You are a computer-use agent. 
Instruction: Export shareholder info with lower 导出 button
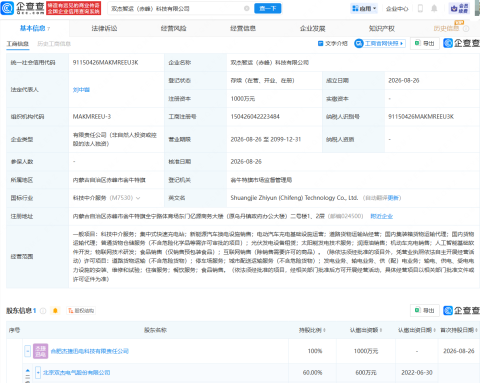(x=424, y=310)
